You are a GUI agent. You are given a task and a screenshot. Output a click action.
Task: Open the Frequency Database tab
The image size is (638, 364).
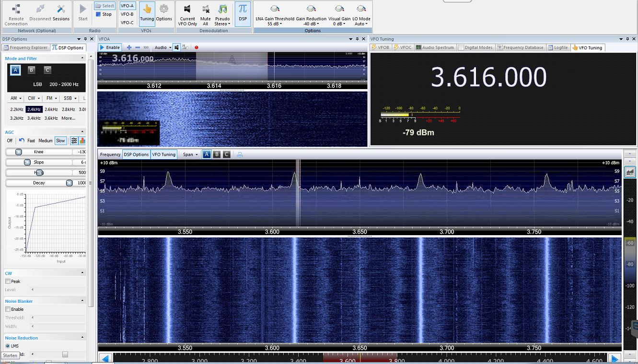tap(520, 47)
